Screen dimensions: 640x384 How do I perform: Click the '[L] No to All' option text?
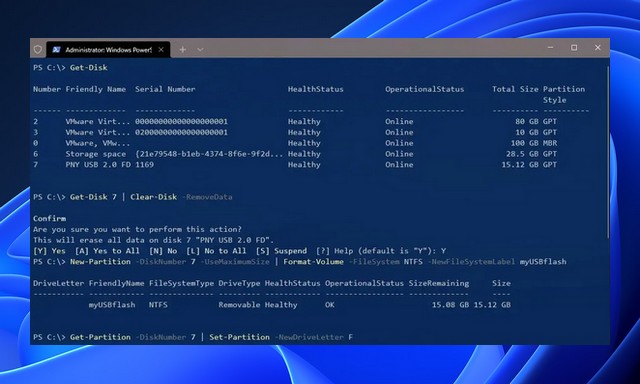(x=216, y=251)
